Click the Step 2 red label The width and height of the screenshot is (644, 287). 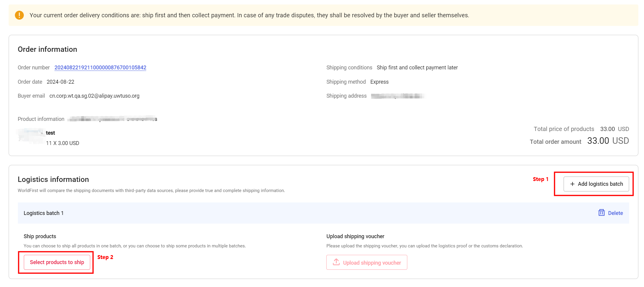click(x=105, y=257)
